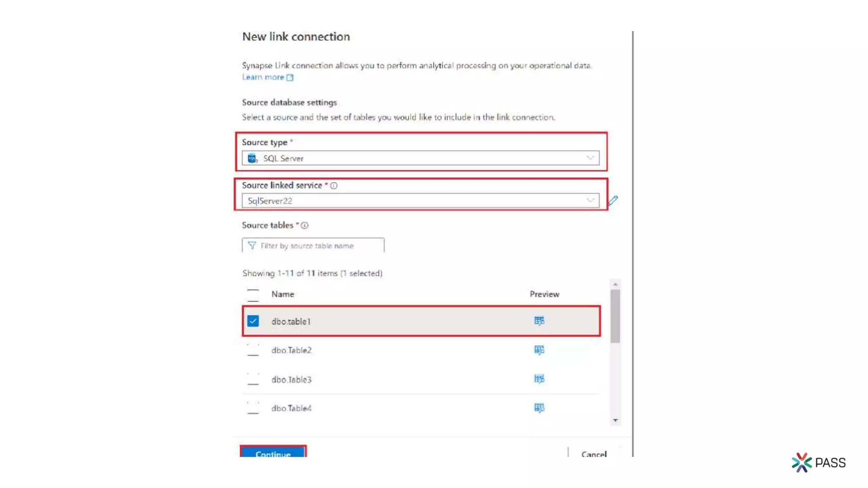Expand the Source linked service dropdown

(590, 200)
